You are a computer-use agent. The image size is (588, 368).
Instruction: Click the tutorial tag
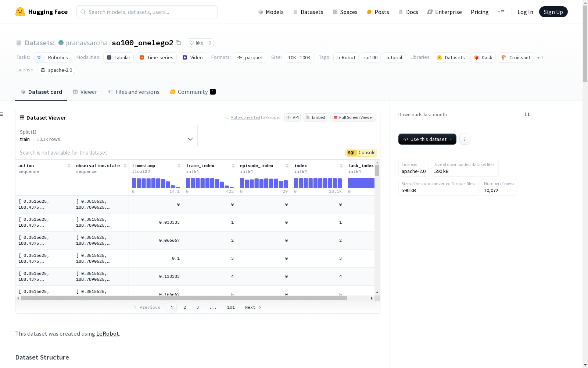point(394,57)
